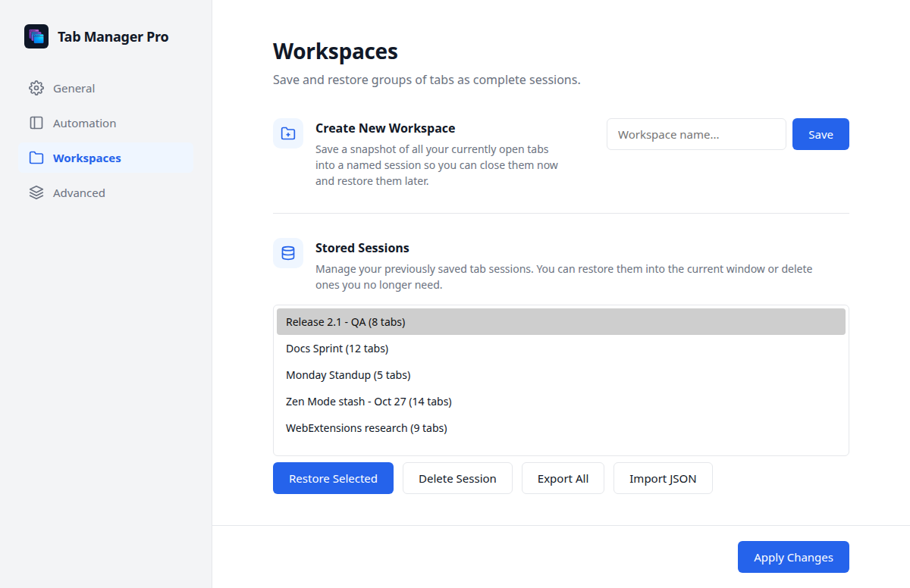Click the Import JSON button
The width and height of the screenshot is (910, 588).
(x=663, y=478)
